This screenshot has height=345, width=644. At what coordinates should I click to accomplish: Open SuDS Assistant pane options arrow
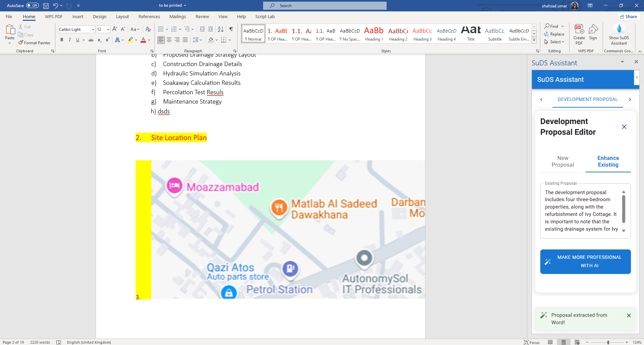tap(622, 62)
